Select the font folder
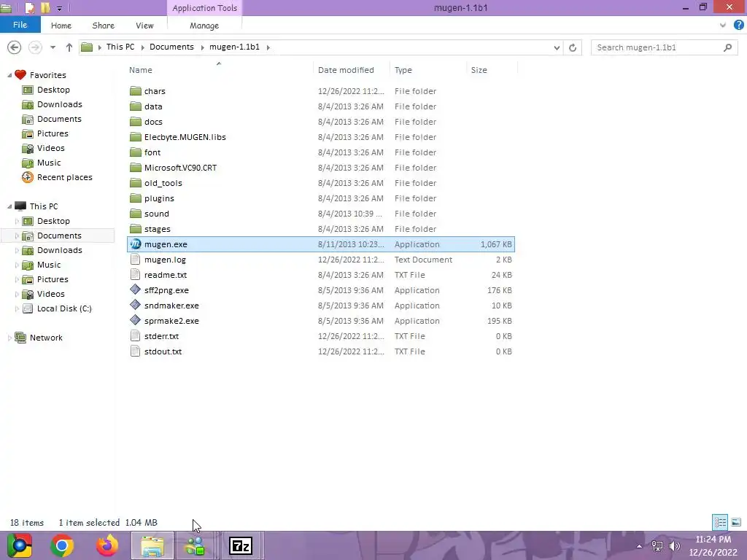The image size is (747, 560). pyautogui.click(x=152, y=152)
